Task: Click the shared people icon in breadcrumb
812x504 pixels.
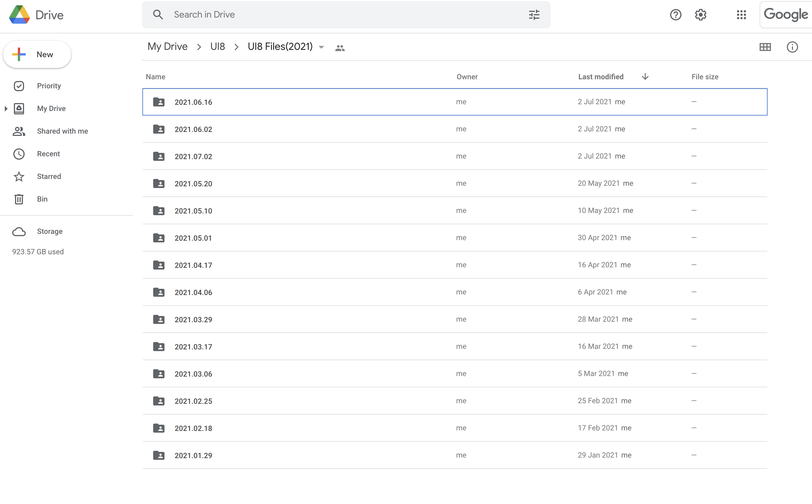Action: click(x=340, y=48)
